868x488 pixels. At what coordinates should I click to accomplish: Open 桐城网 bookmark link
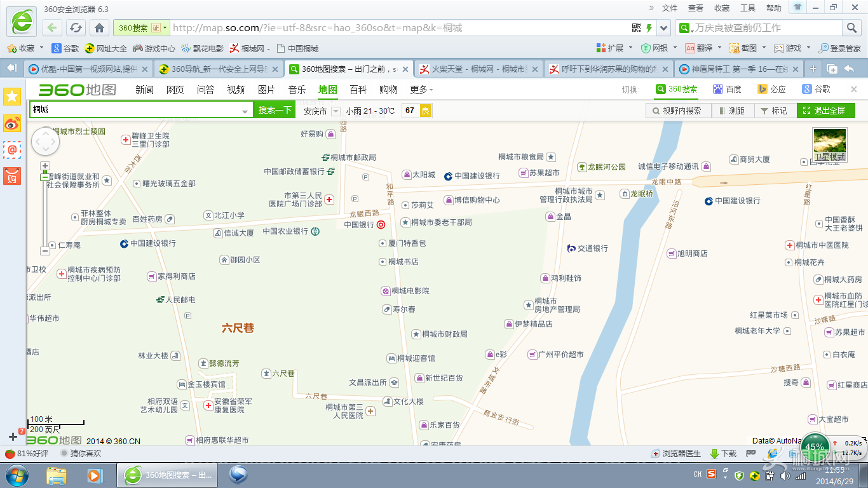click(x=250, y=48)
